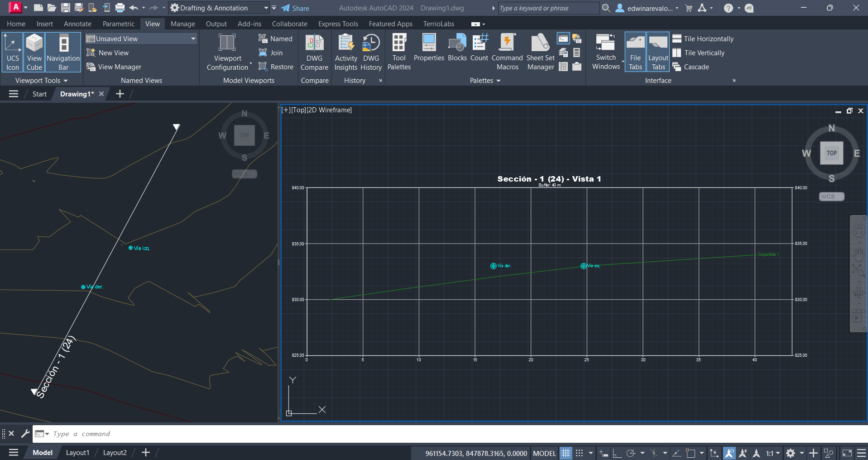Open the Count palette
Viewport: 868px width, 460px height.
point(479,48)
